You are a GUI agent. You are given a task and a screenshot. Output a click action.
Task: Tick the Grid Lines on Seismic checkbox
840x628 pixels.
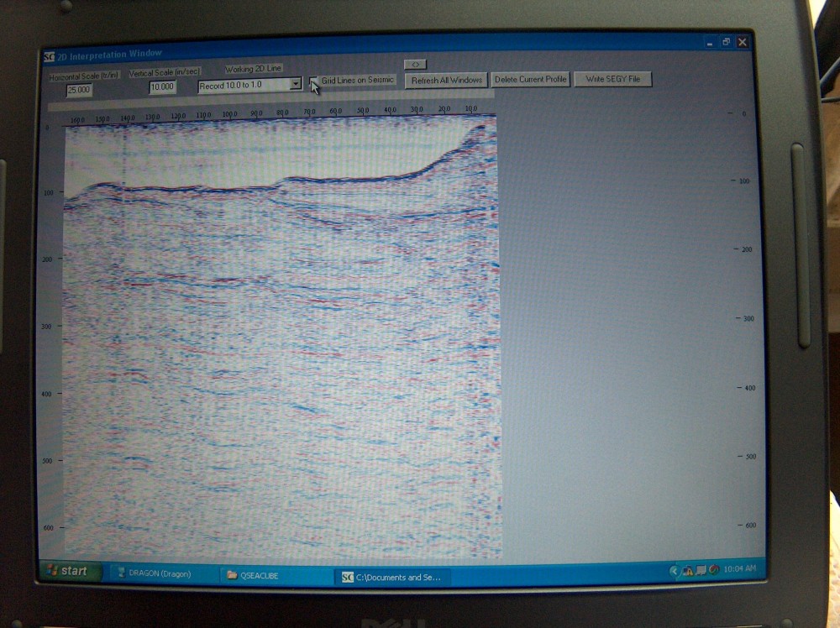(313, 81)
